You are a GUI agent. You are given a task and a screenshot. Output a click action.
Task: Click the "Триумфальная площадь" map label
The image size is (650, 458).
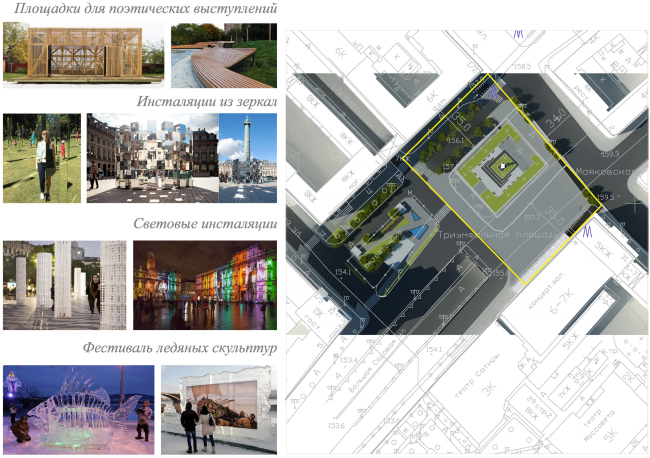pyautogui.click(x=488, y=234)
